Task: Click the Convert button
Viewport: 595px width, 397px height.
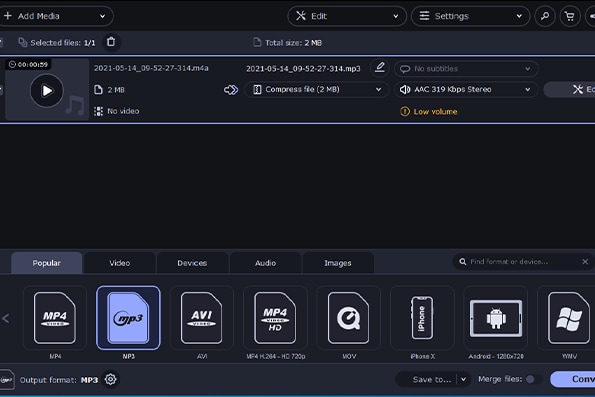Action: pyautogui.click(x=573, y=379)
